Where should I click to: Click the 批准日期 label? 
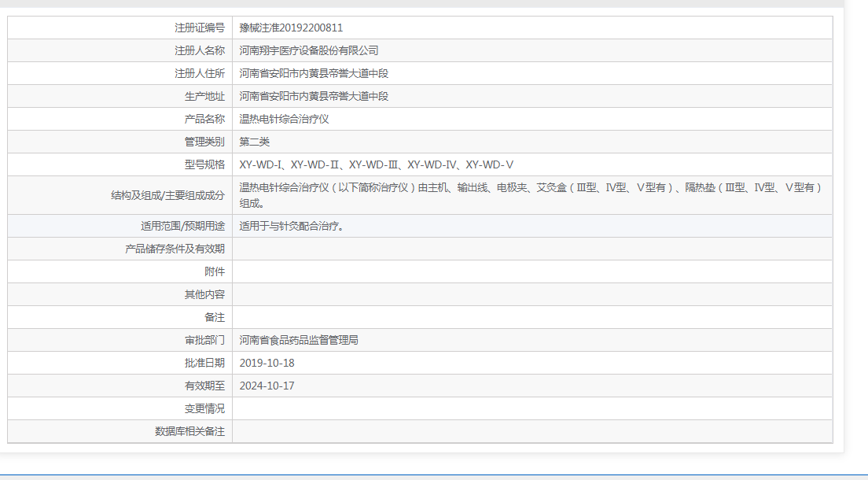coord(205,363)
